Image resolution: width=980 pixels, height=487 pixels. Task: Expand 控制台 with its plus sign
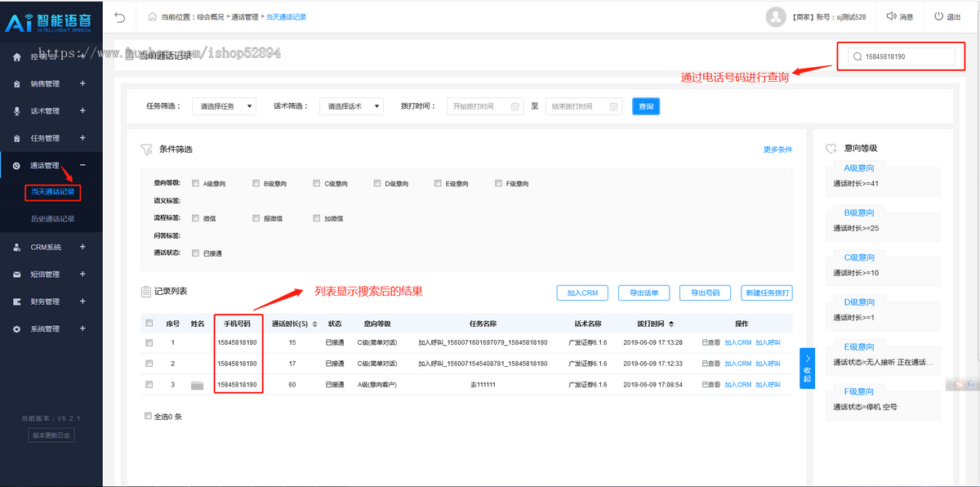coord(82,56)
